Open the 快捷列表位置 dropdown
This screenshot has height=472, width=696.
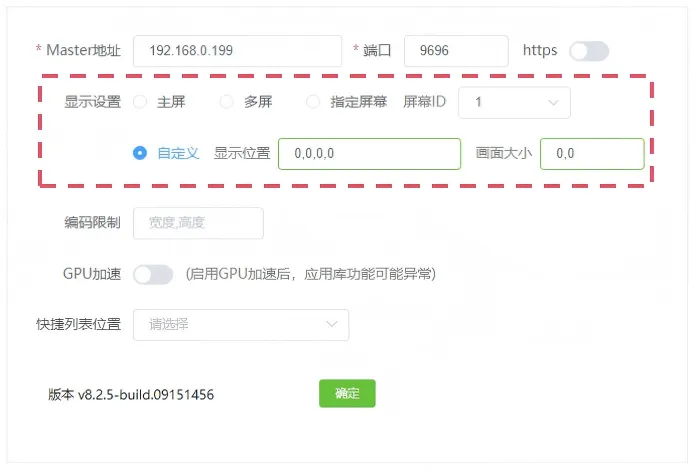click(241, 325)
